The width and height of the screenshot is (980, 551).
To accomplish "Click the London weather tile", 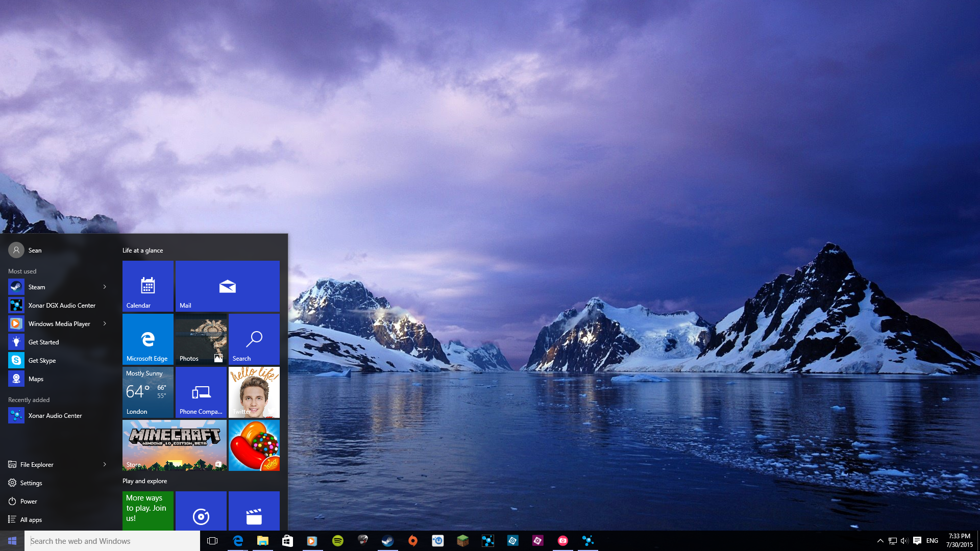I will (x=146, y=391).
